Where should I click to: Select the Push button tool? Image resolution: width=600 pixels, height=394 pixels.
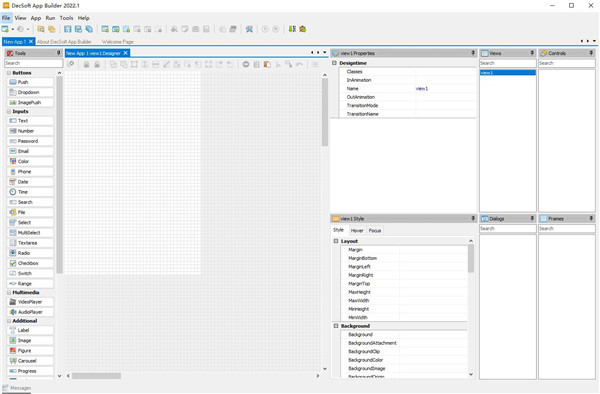click(x=30, y=82)
